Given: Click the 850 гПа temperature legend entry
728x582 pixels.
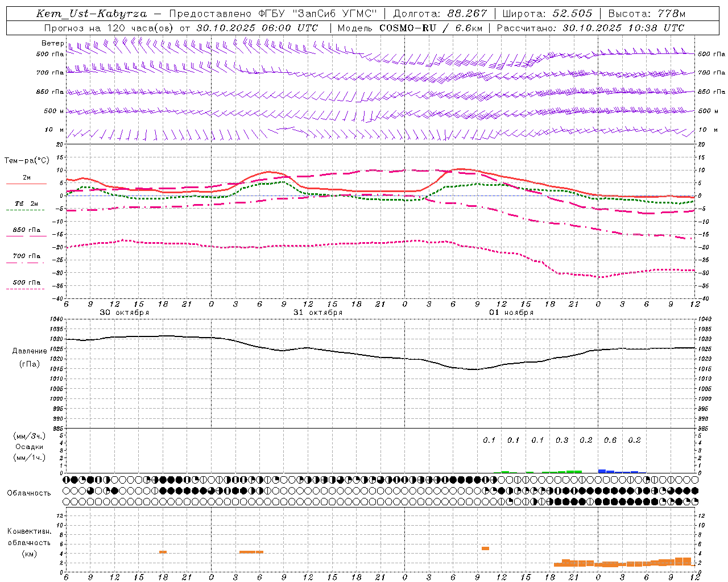Looking at the screenshot, I should coord(26,232).
